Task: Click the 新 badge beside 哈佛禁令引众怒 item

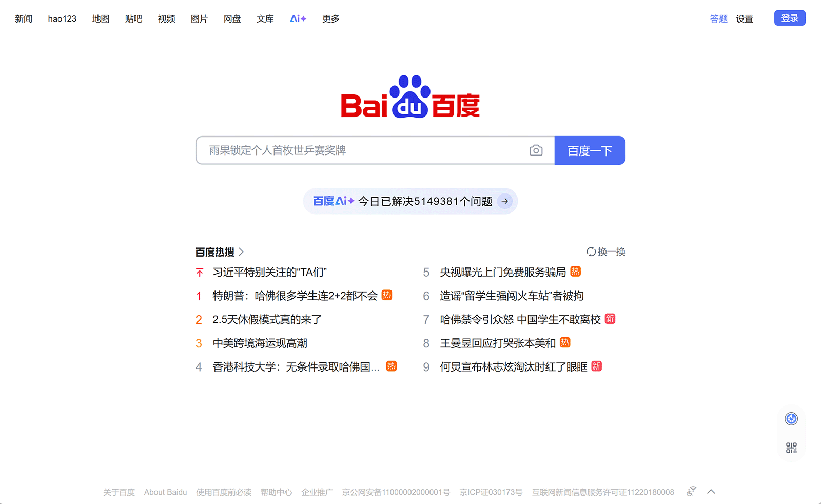Action: (610, 319)
